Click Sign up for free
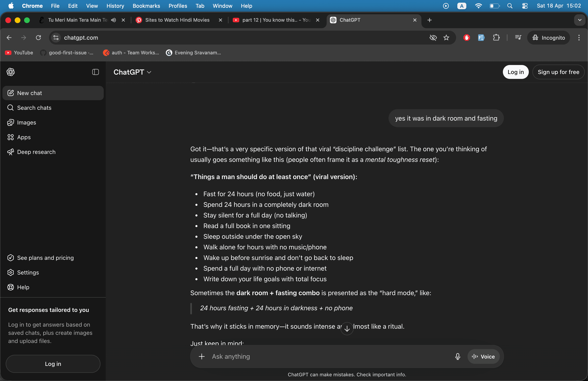588x381 pixels. [558, 72]
